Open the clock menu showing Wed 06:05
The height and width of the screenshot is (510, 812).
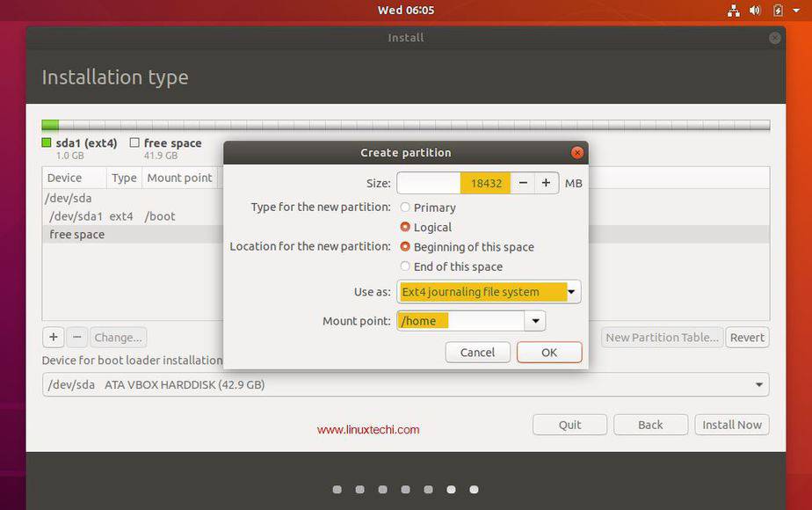pos(406,11)
